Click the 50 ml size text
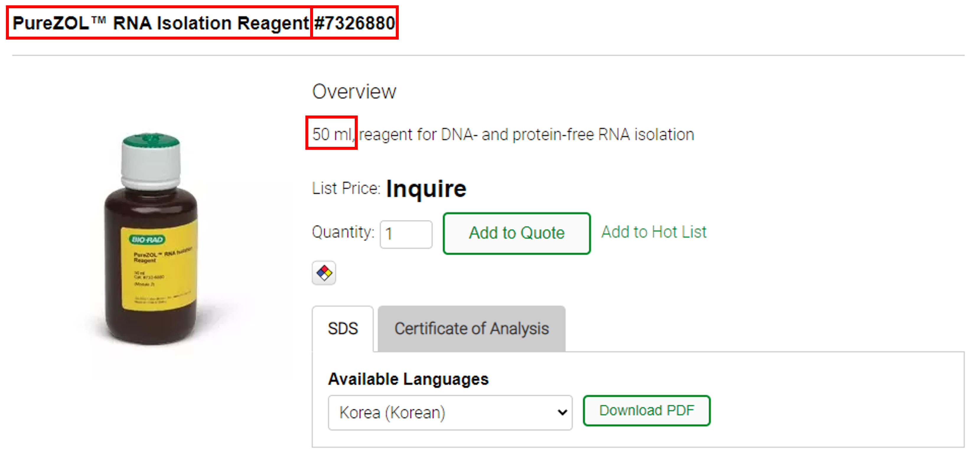Viewport: 980px width, 464px height. coord(331,134)
